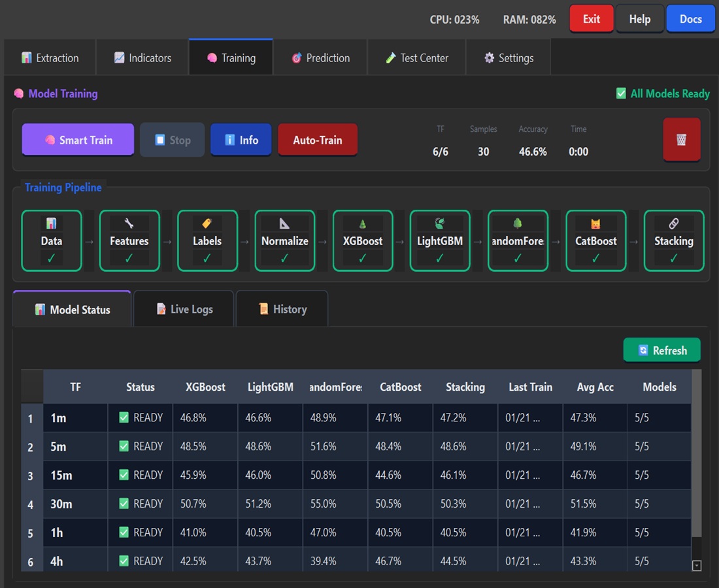This screenshot has height=588, width=719.
Task: Sort table by Avg Acc column header
Action: coord(595,387)
